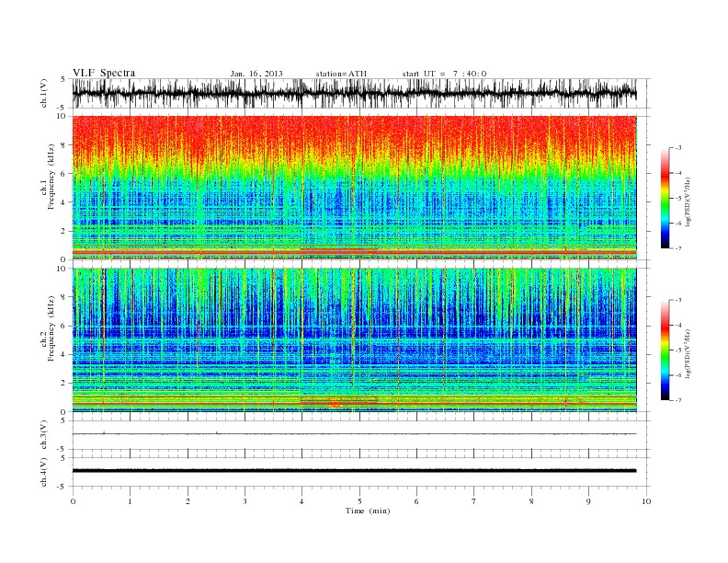This screenshot has height=563, width=728.
Task: Select the "start UT = 7:40:0" header text
Action: click(x=444, y=74)
